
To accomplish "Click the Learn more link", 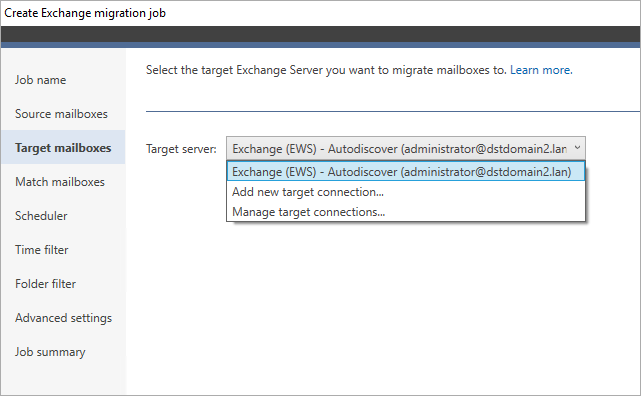I will pos(541,70).
